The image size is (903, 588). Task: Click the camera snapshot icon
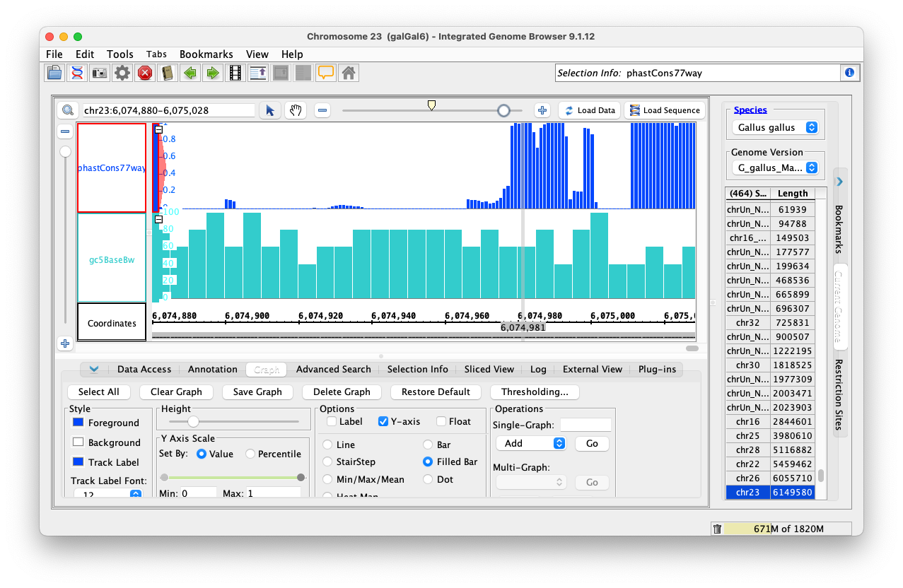100,73
